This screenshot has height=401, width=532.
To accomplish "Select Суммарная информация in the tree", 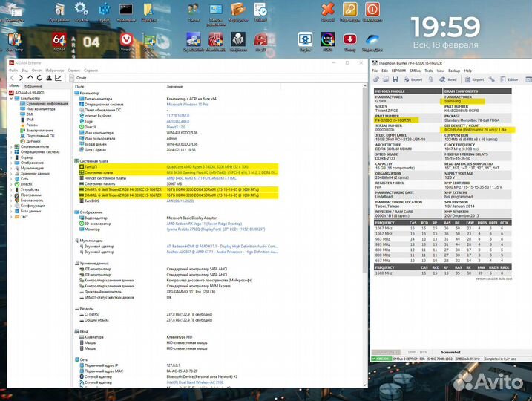I will pyautogui.click(x=47, y=103).
